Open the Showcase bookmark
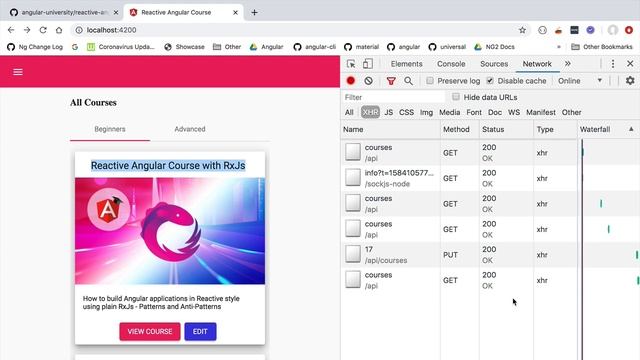This screenshot has width=640, height=360. click(184, 47)
